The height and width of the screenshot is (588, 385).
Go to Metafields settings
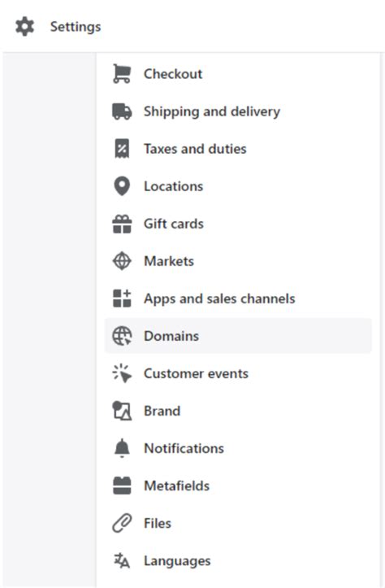[238, 486]
